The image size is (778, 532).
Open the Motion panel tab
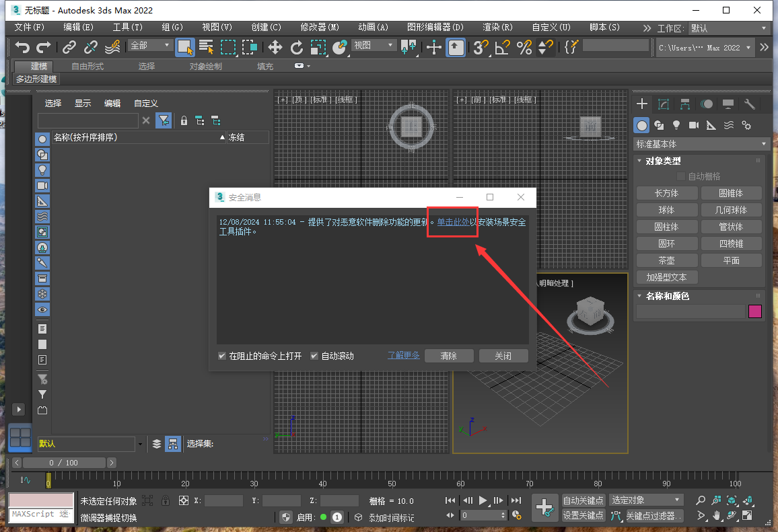pyautogui.click(x=707, y=104)
